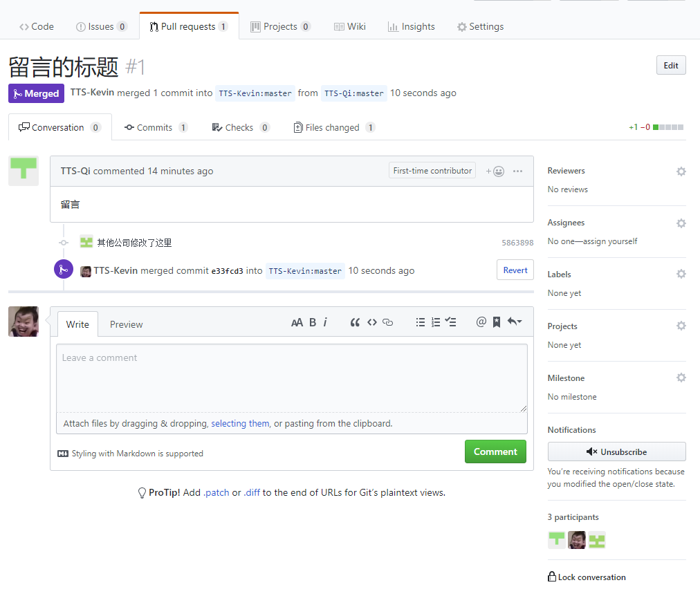
Task: Click the TTS-Kevin small avatar in the merge event
Action: [x=86, y=271]
